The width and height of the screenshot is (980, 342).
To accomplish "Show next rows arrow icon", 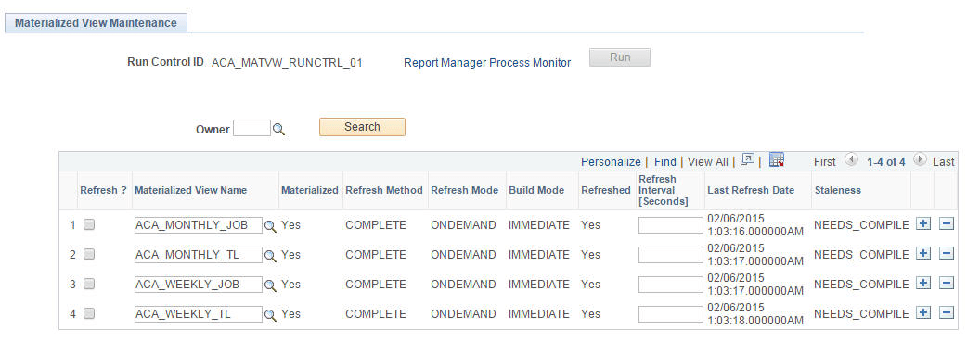I will [919, 159].
